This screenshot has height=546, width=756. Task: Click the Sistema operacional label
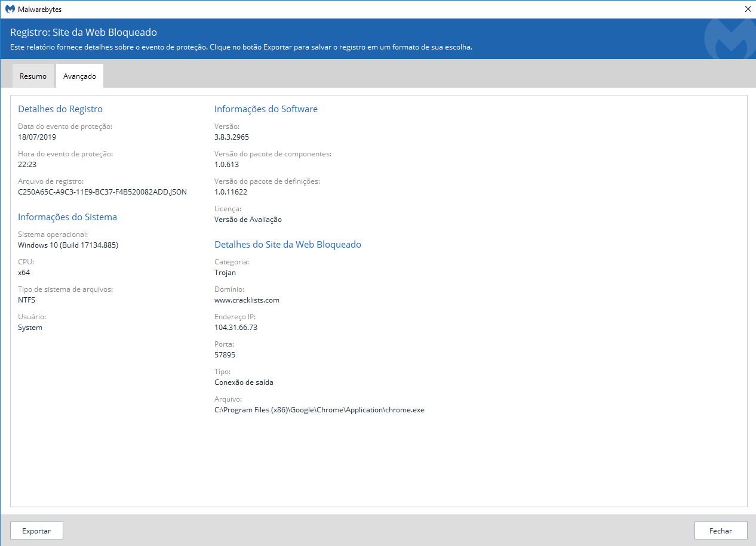[x=53, y=234]
